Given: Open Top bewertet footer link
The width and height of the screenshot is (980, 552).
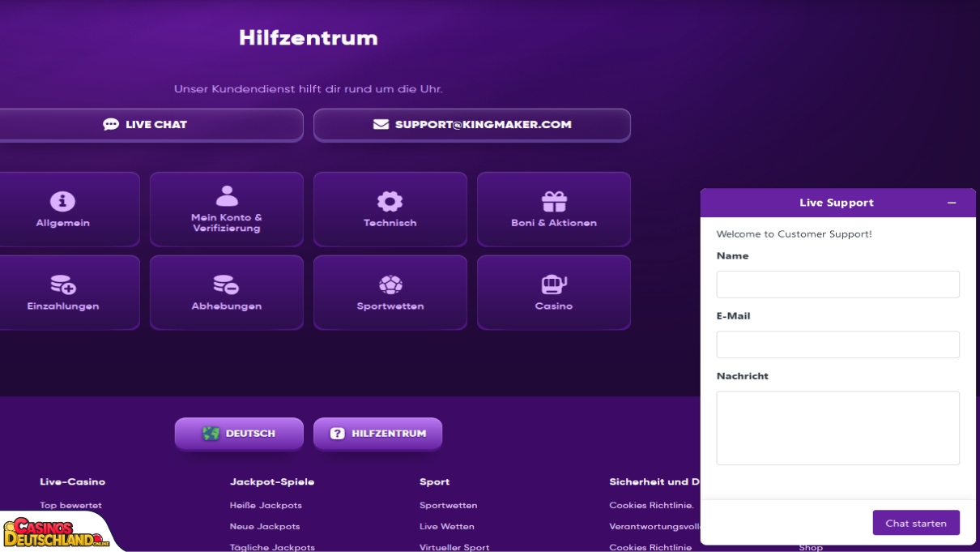Looking at the screenshot, I should point(71,505).
